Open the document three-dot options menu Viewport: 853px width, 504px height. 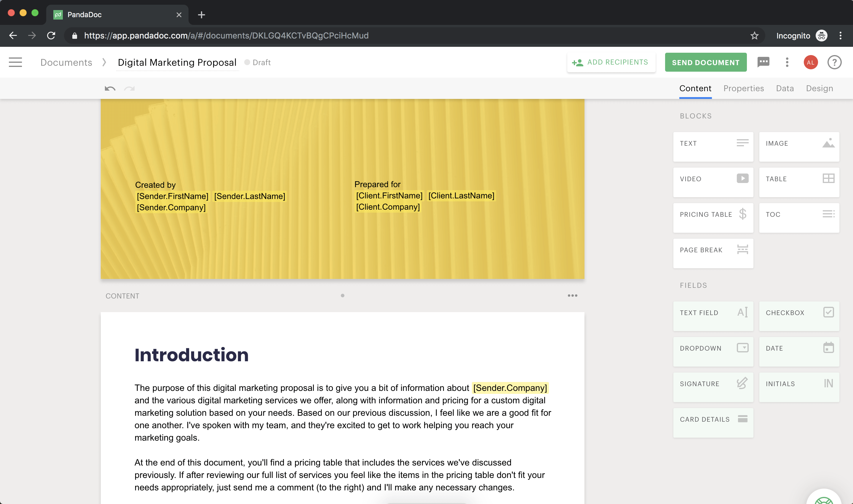tap(787, 62)
